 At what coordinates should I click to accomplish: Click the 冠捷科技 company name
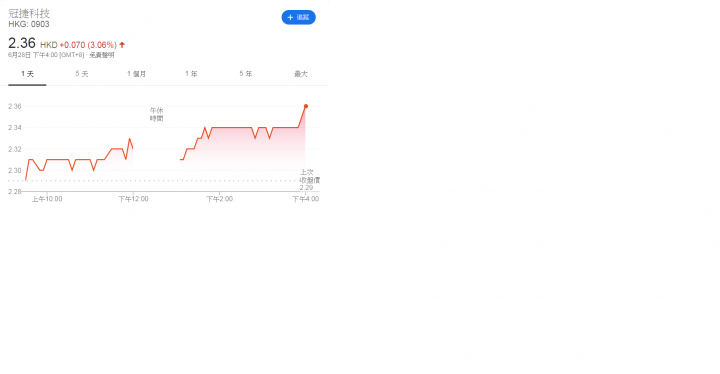pyautogui.click(x=29, y=13)
